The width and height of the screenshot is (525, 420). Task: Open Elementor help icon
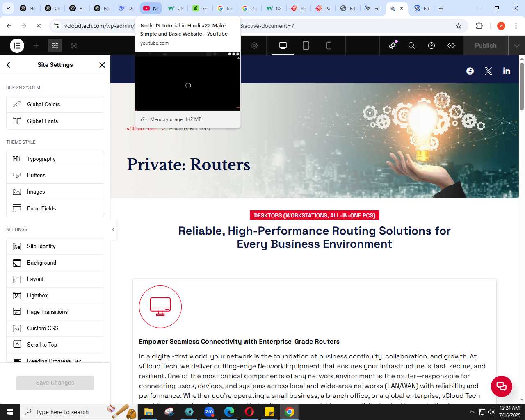point(431,46)
